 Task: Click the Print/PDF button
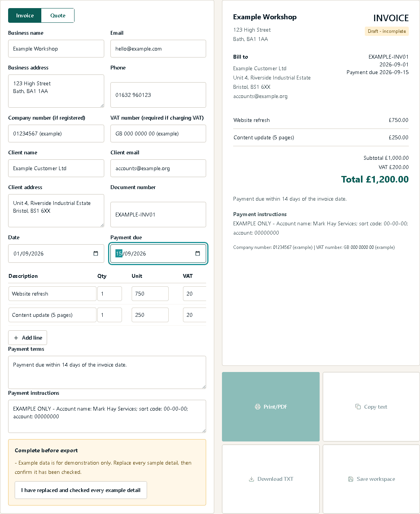(x=271, y=407)
